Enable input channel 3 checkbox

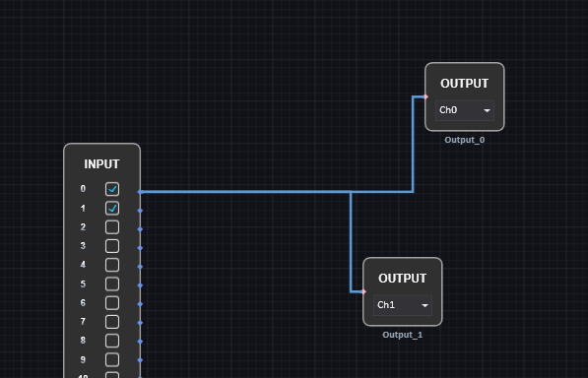(112, 246)
